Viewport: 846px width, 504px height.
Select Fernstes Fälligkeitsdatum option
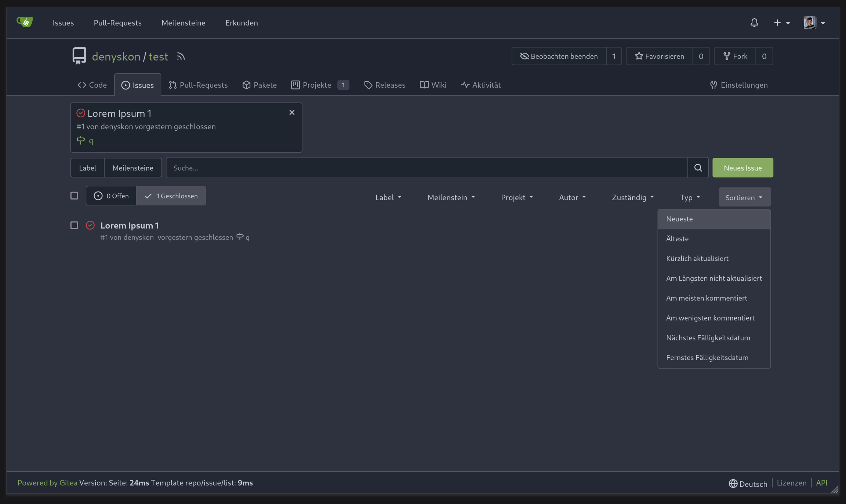714,358
